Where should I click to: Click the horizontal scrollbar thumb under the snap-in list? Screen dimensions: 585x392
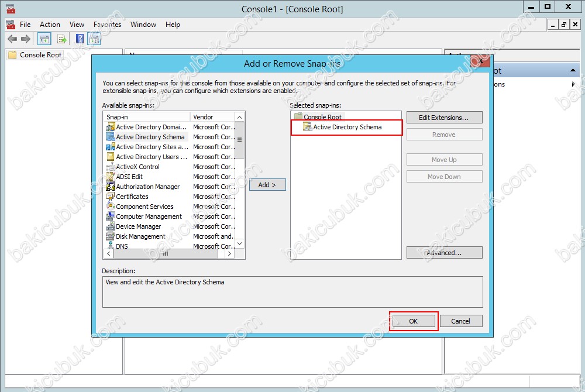point(166,253)
